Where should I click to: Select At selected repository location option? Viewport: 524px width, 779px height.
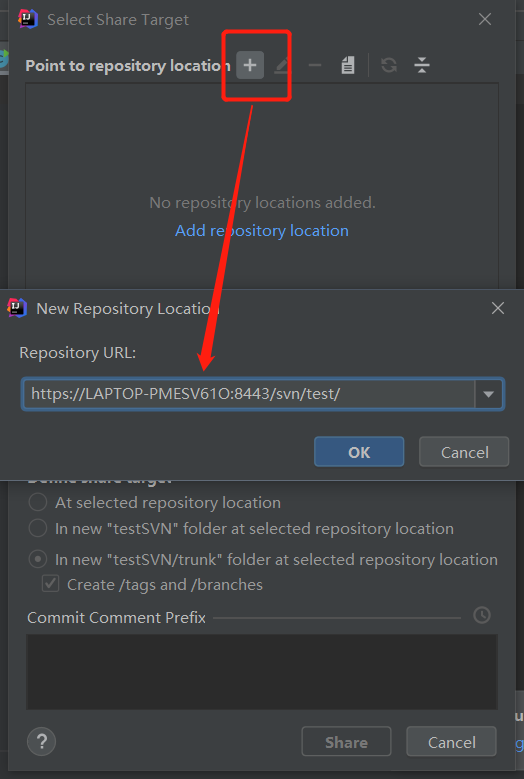(154, 502)
